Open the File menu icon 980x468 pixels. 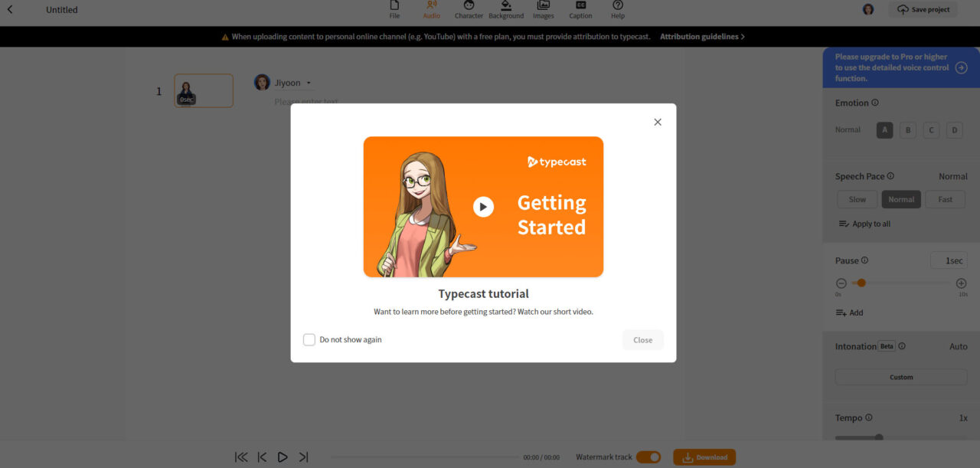(x=394, y=10)
